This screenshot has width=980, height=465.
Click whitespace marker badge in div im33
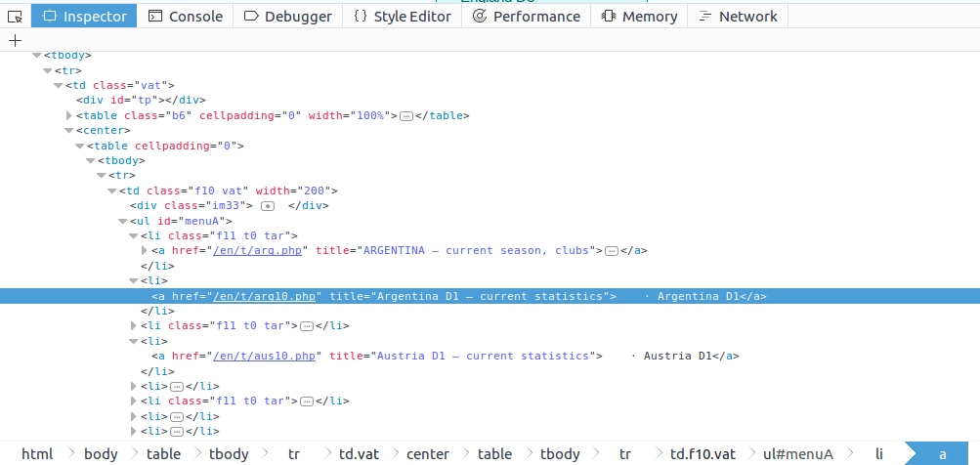pyautogui.click(x=268, y=205)
